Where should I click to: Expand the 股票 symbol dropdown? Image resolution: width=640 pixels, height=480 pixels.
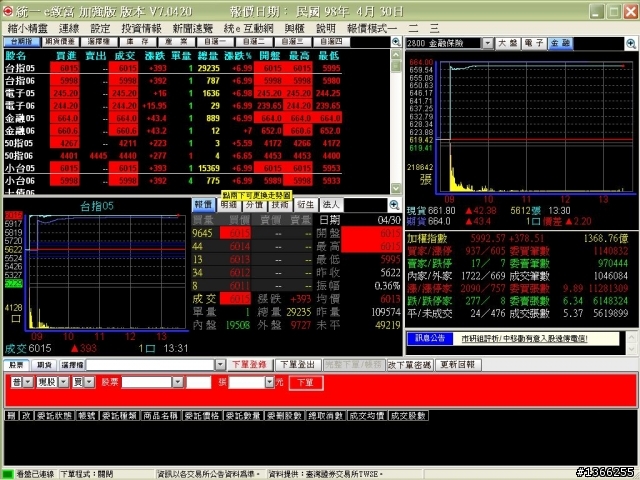pos(178,382)
